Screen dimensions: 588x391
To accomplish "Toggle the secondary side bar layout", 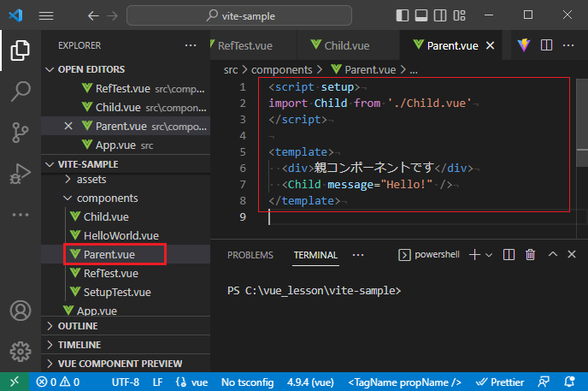I will tap(440, 15).
